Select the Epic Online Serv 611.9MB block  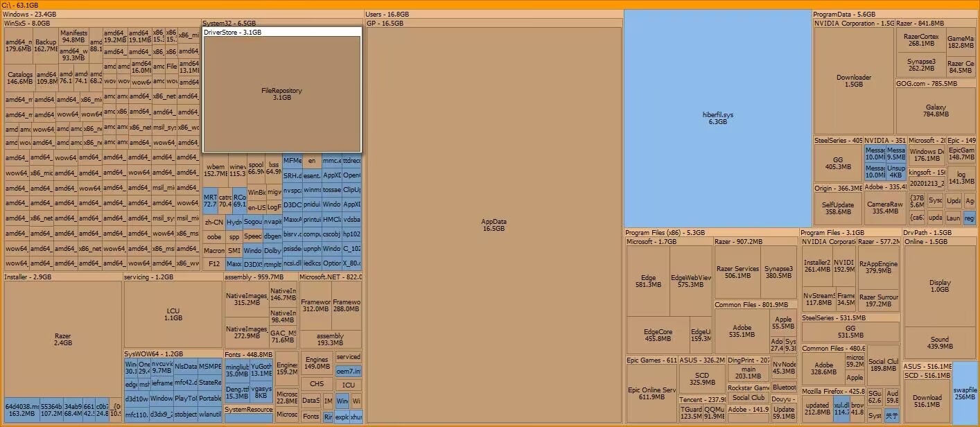point(651,393)
